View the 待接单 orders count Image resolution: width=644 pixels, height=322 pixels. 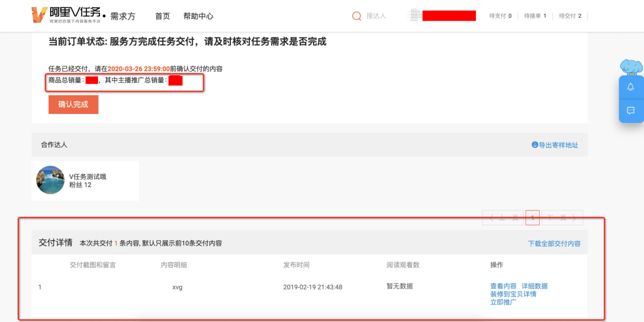tap(535, 16)
